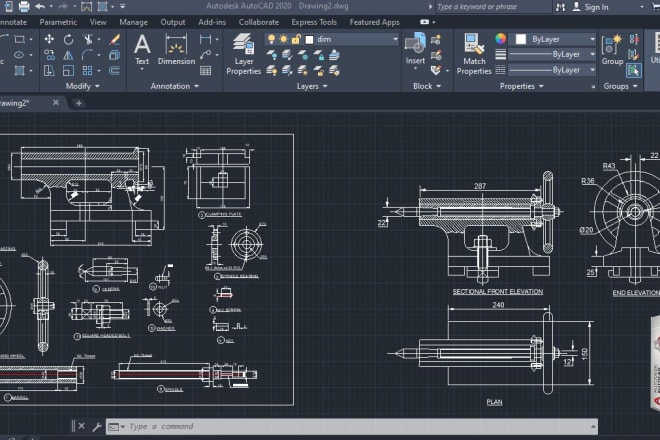The image size is (660, 440).
Task: Click the Create Block icon
Action: pos(436,40)
